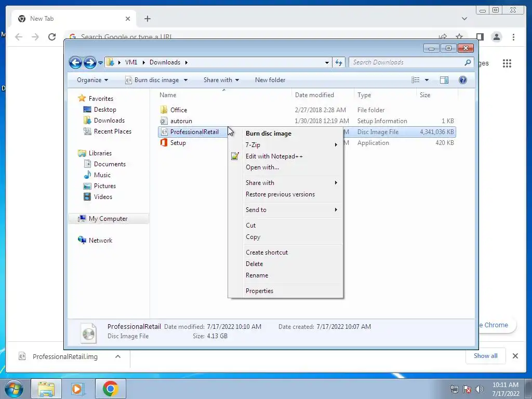Click the search magnifier icon in Explorer
The image size is (532, 399).
[x=468, y=62]
